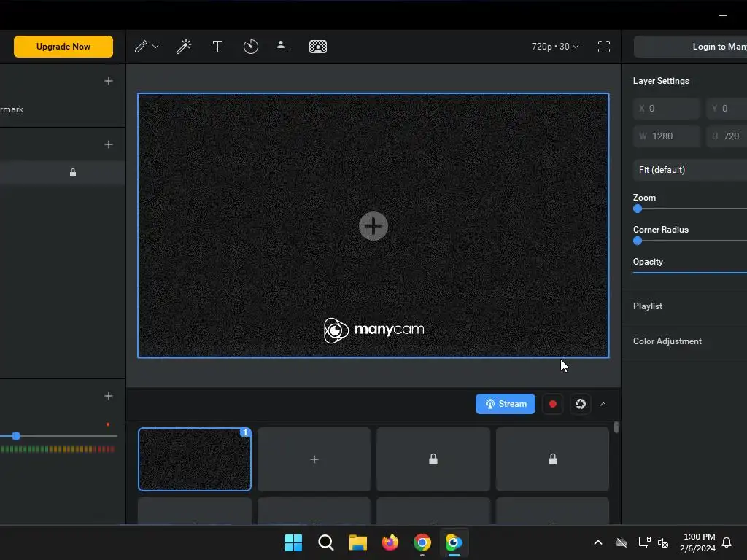Screen dimensions: 747x560
Task: Add a new preset in slot two
Action: pos(314,459)
